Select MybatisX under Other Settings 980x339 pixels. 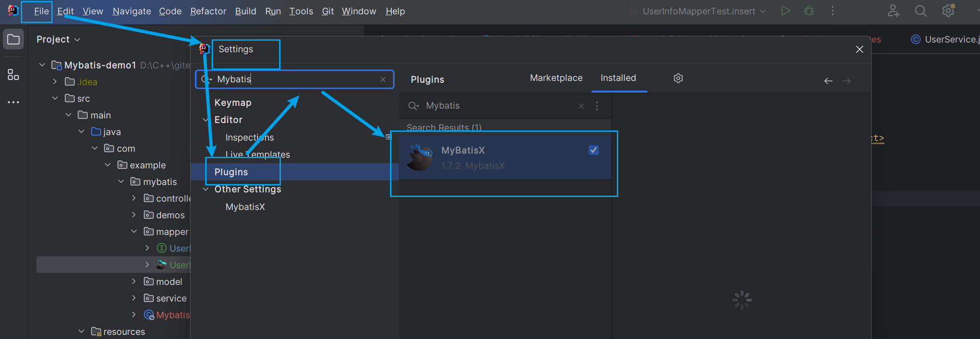(x=245, y=207)
